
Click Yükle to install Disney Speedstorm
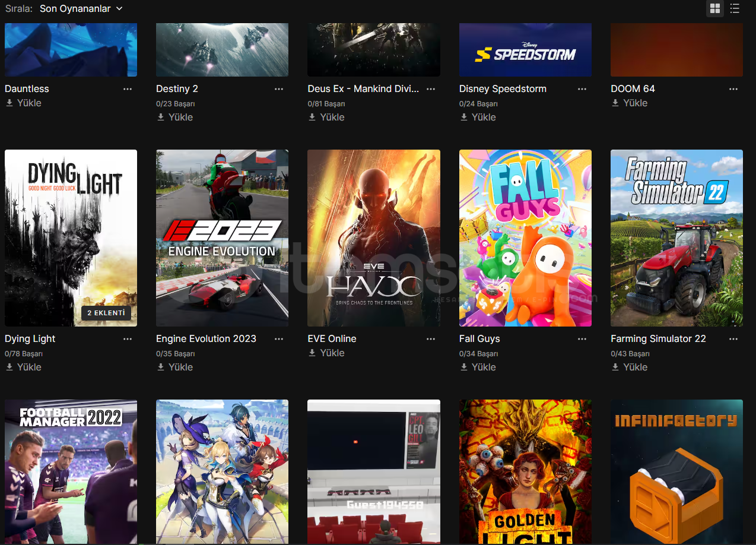tap(478, 117)
